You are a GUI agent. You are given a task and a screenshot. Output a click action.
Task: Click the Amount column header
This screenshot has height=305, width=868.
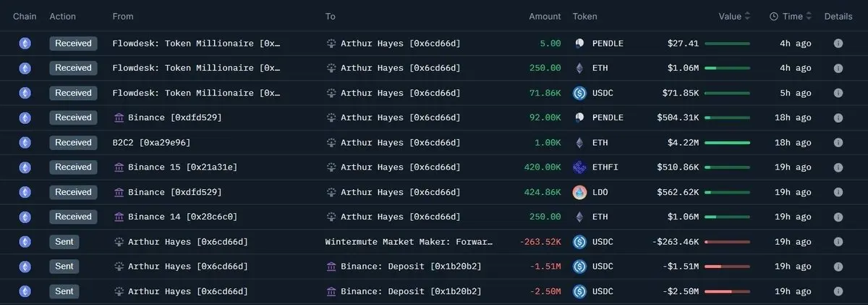click(x=545, y=16)
